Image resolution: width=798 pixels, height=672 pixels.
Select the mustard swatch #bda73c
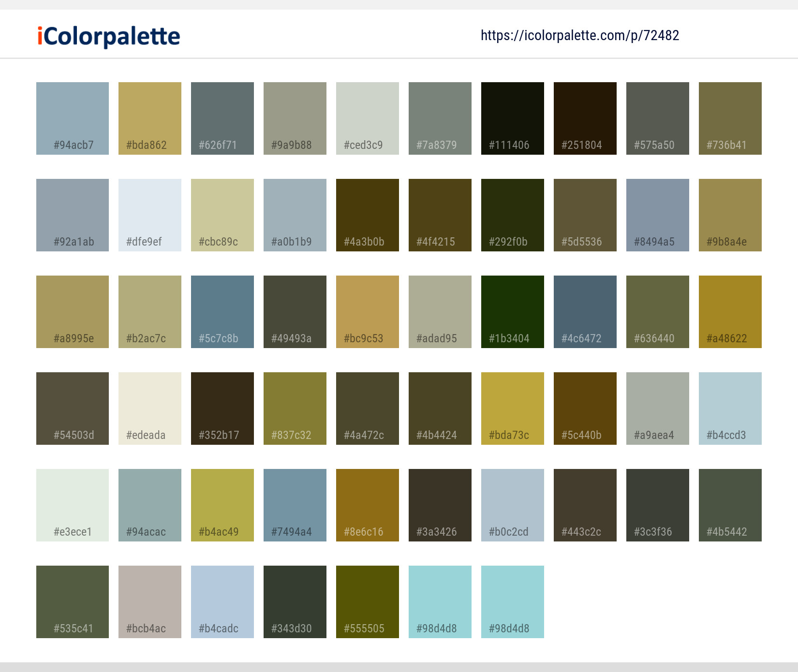tap(512, 408)
